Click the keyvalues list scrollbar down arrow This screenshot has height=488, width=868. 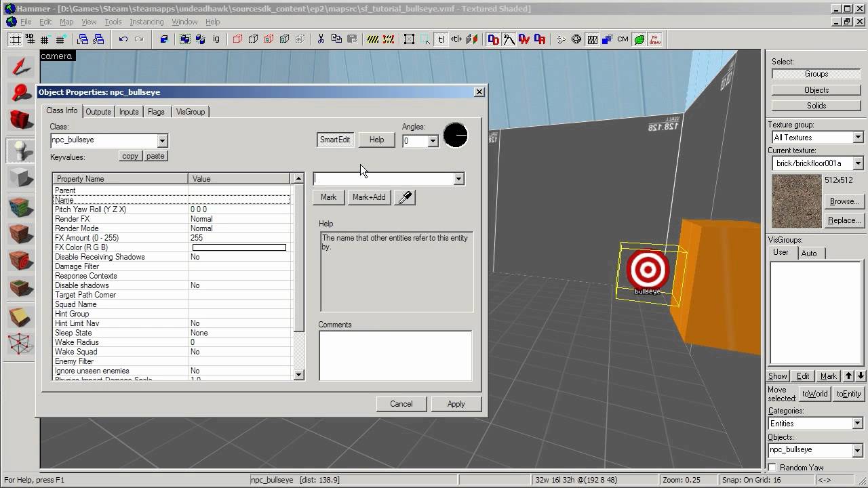coord(298,375)
